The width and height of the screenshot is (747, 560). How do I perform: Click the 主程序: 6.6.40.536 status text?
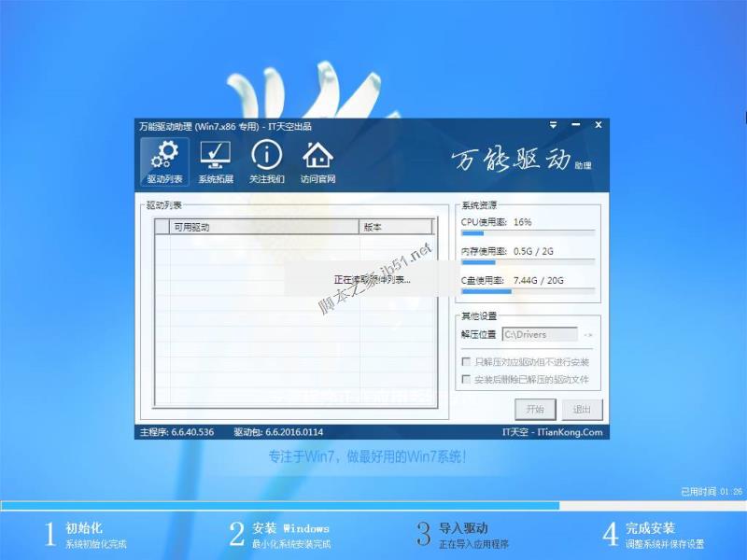click(x=176, y=432)
